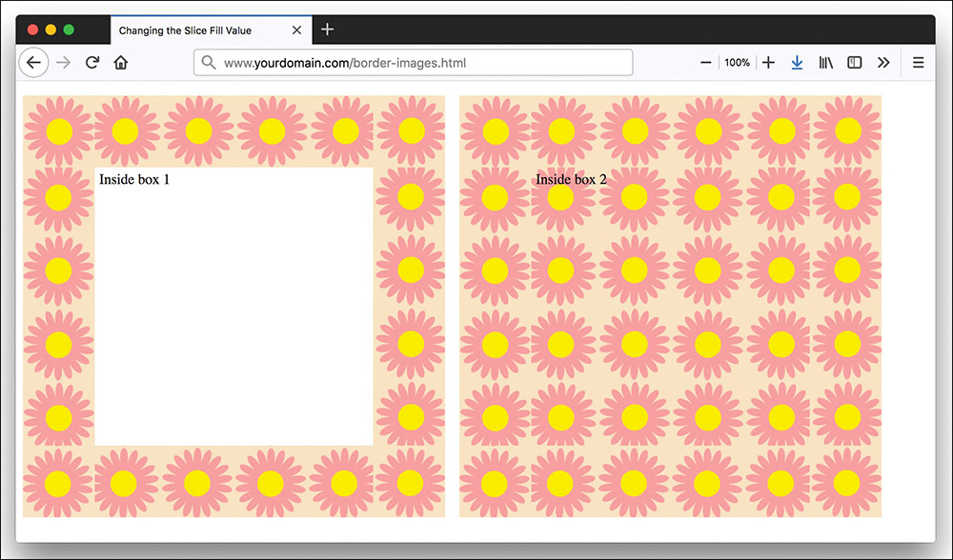
Task: Reset zoom by clicking 100%
Action: 737,62
